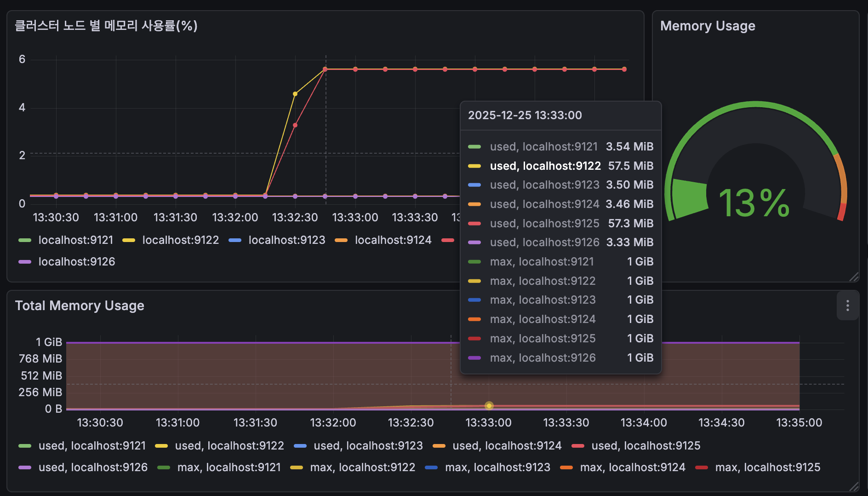The width and height of the screenshot is (868, 496).
Task: Click the orange color marker for max, localhost:9124
Action: point(566,467)
